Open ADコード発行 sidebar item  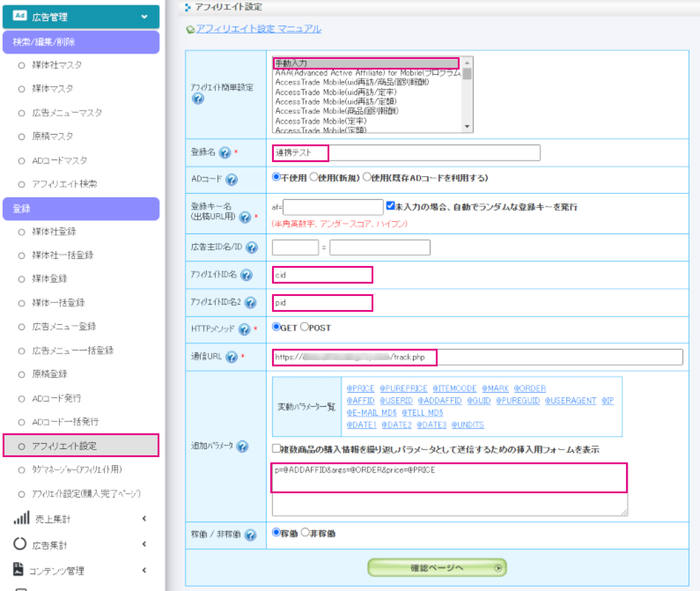coord(57,398)
